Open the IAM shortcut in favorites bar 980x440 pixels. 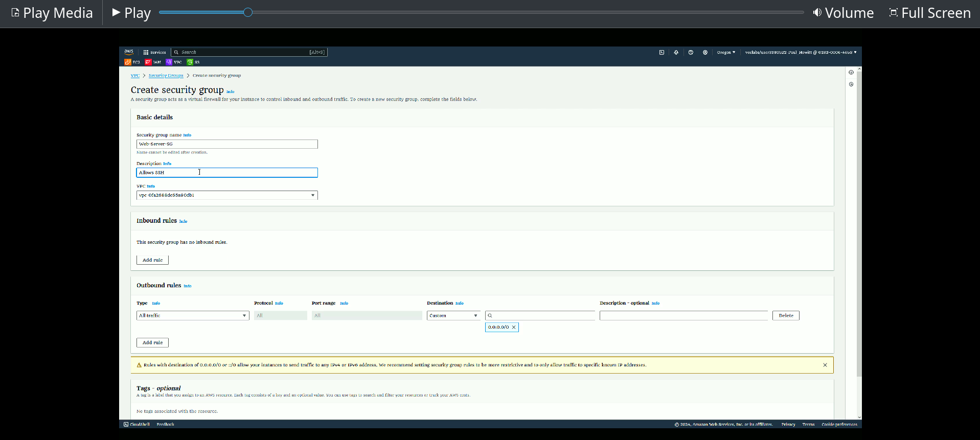coord(153,62)
